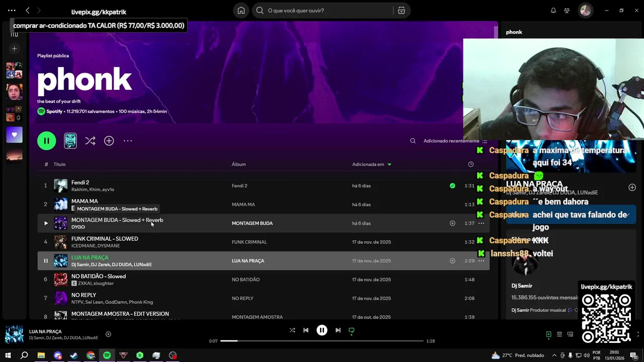This screenshot has height=362, width=644.
Task: Open File Explorer from taskbar
Action: pyautogui.click(x=41, y=355)
